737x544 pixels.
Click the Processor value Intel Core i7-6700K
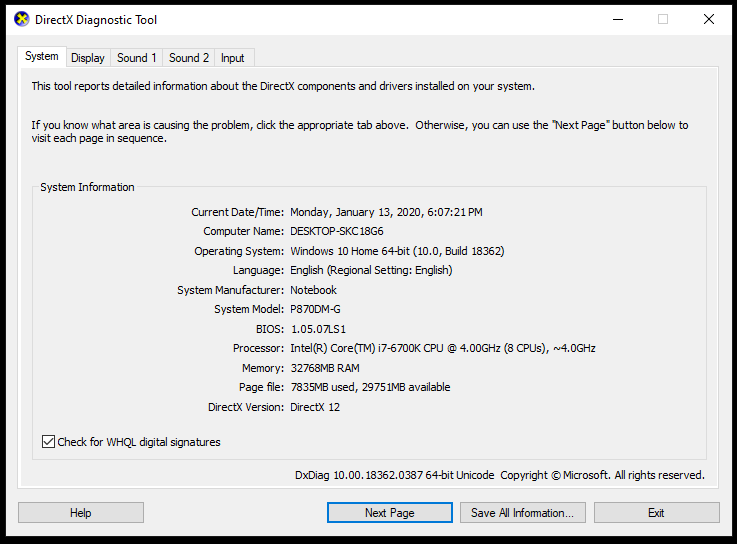(443, 348)
